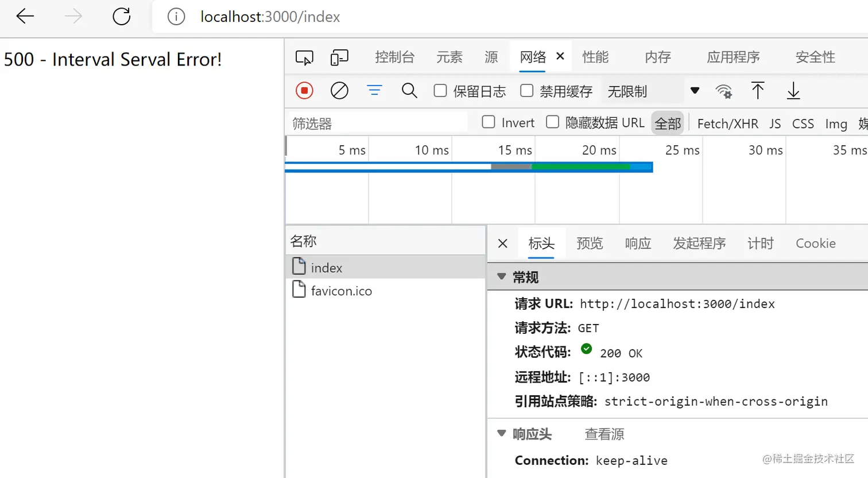The image size is (868, 478).
Task: Select the 全部 filter type
Action: [x=668, y=124]
